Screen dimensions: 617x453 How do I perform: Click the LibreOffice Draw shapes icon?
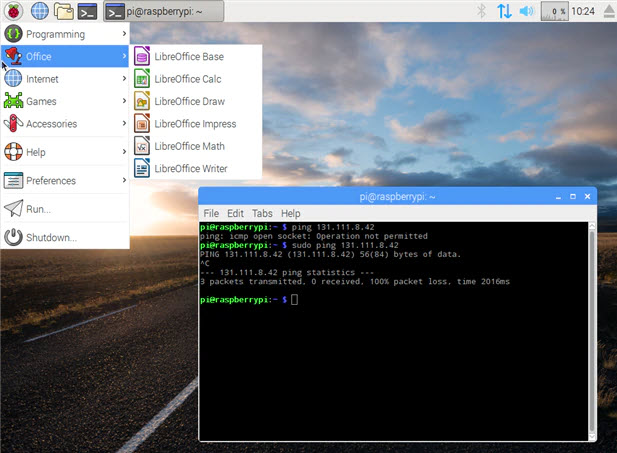pyautogui.click(x=142, y=101)
